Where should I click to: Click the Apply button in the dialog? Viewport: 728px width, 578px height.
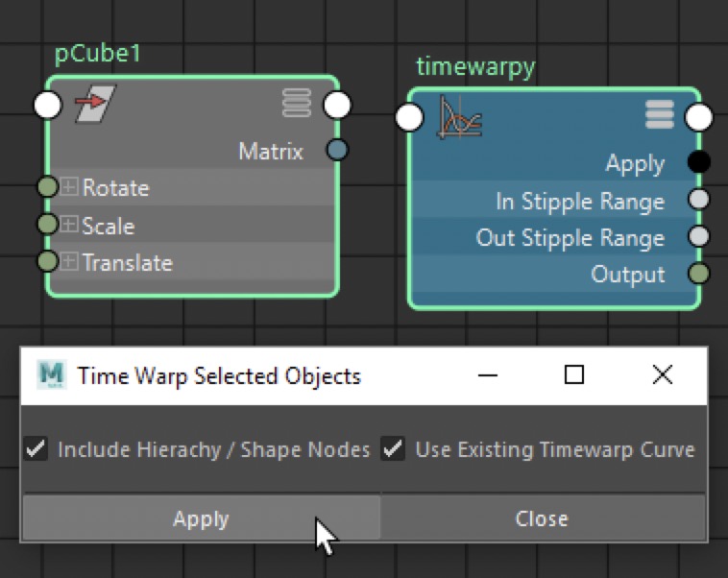tap(201, 518)
